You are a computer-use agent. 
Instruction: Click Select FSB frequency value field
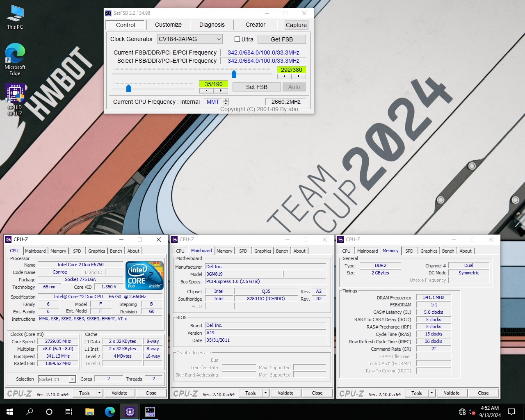click(x=263, y=61)
